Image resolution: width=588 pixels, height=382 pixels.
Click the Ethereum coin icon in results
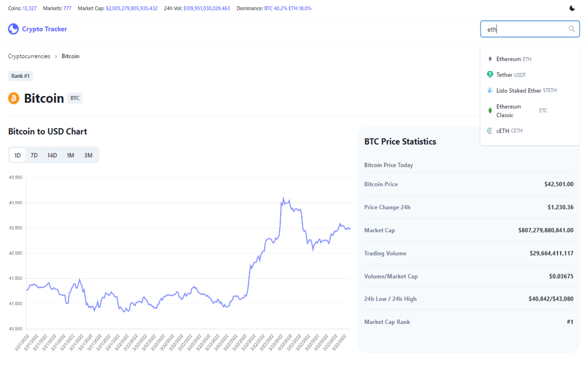coord(490,59)
